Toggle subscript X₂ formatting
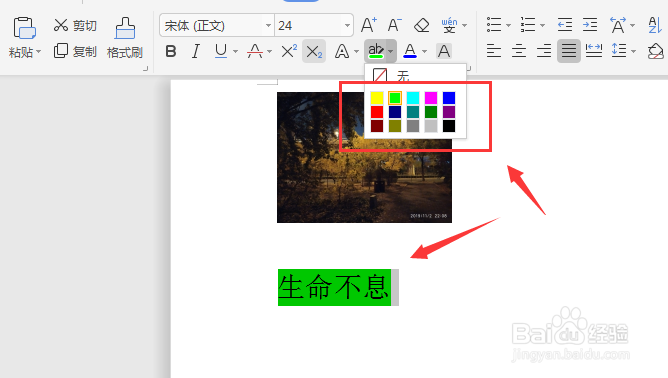668x378 pixels. pos(314,52)
